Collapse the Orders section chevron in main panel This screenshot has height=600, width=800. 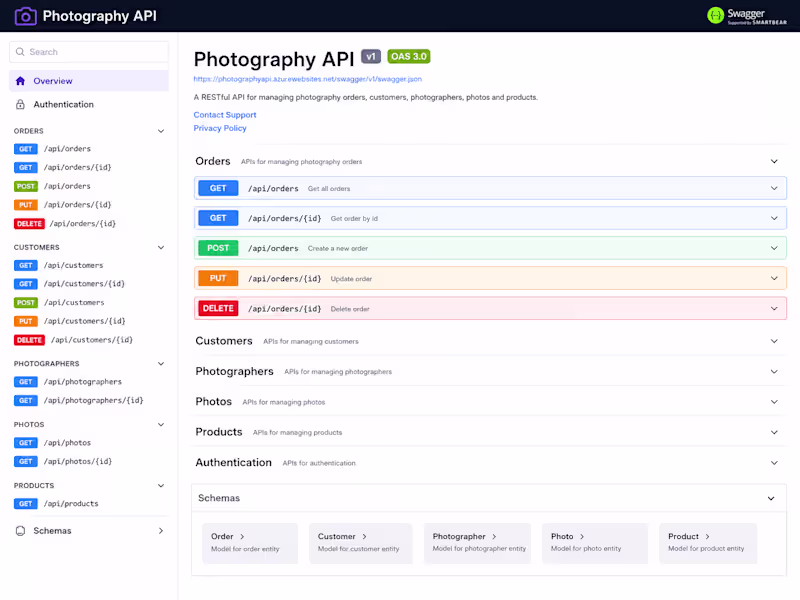[774, 161]
